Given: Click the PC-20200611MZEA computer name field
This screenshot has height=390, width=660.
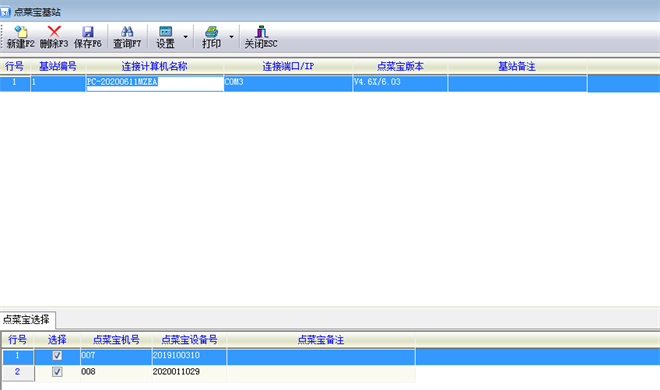Looking at the screenshot, I should pyautogui.click(x=154, y=82).
